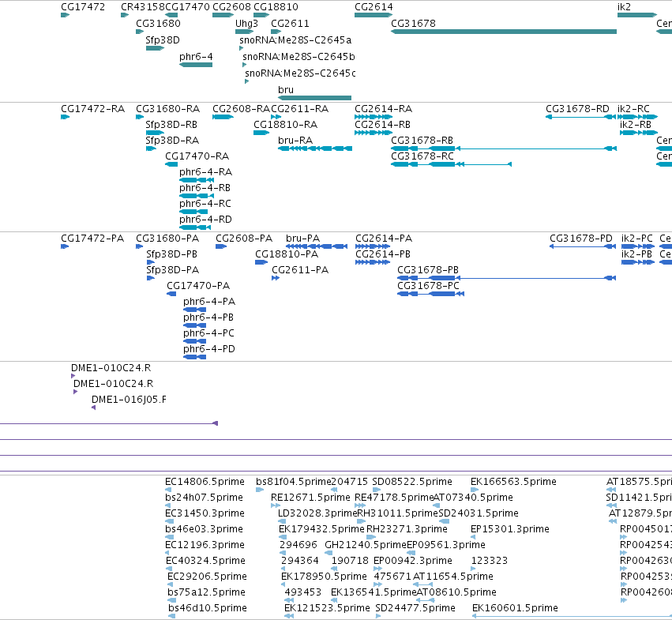
Task: Click protein CG17470-PA
Action: pyautogui.click(x=198, y=286)
